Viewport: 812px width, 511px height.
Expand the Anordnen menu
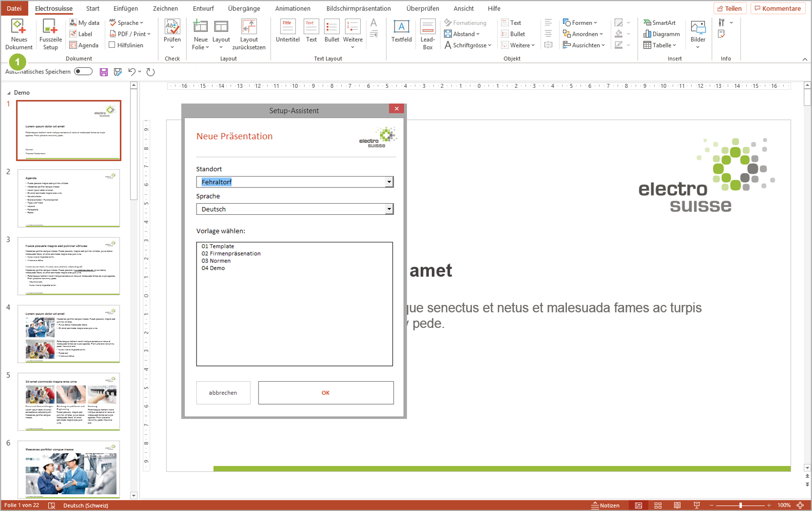(x=583, y=34)
